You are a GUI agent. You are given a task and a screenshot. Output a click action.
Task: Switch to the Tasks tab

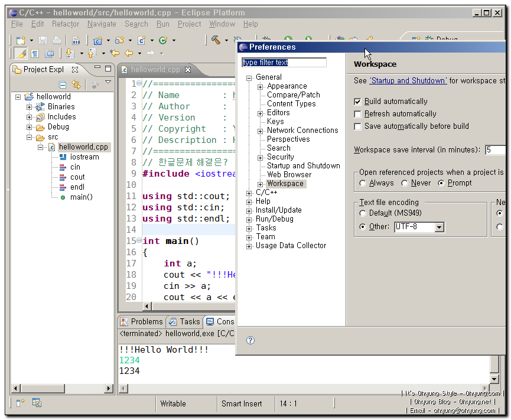pyautogui.click(x=184, y=322)
